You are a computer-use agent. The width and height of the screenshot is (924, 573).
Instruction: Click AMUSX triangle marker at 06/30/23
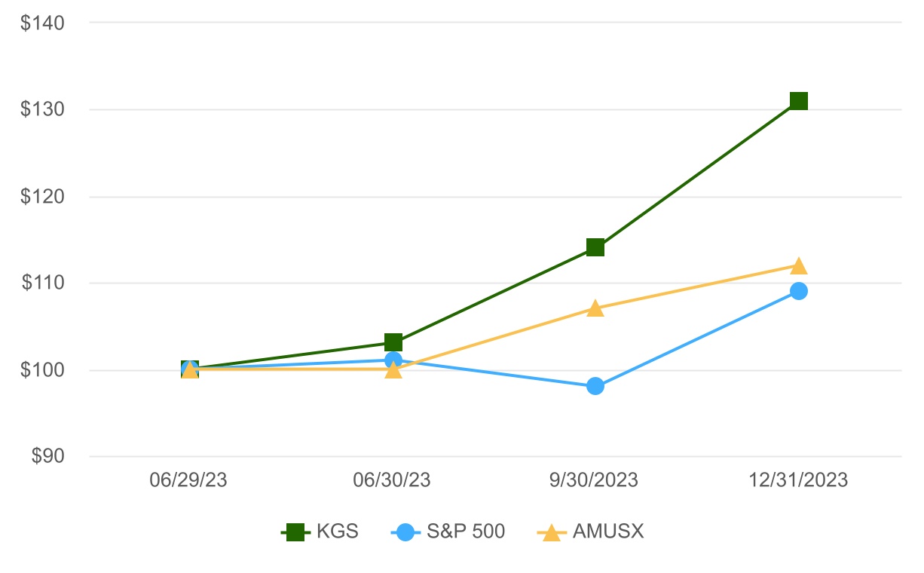[x=393, y=370]
